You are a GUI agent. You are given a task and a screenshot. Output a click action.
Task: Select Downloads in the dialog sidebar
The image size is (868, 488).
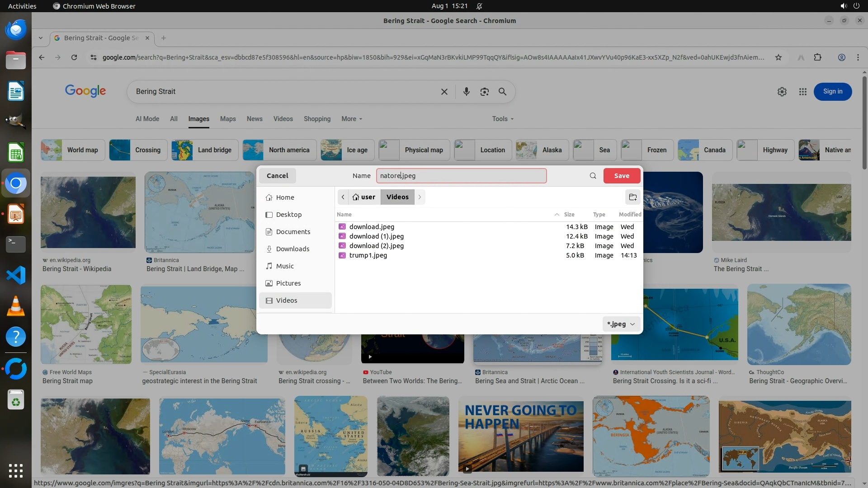(x=292, y=249)
